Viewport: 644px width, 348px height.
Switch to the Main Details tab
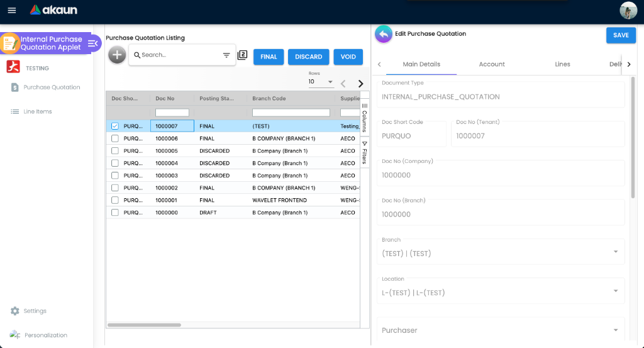click(421, 64)
